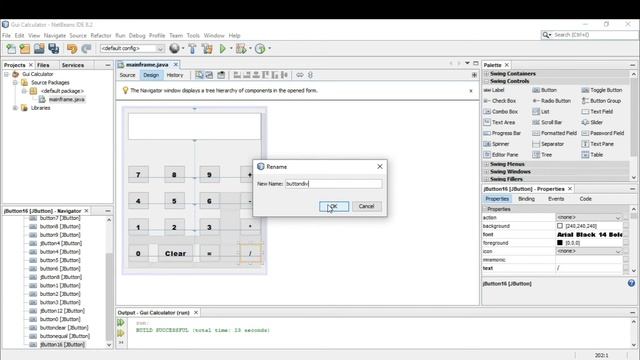640x360 pixels.
Task: Click the Debug Project icon
Action: [x=241, y=49]
